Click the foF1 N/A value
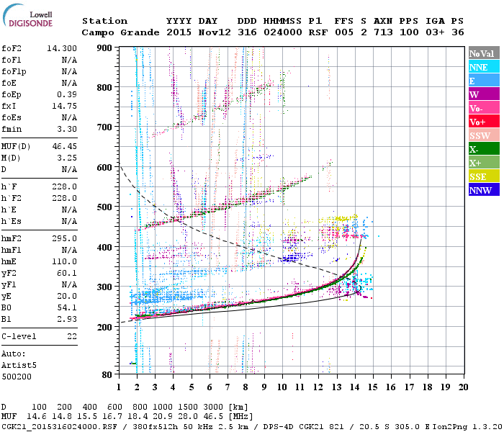This screenshot has width=504, height=432. [69, 60]
